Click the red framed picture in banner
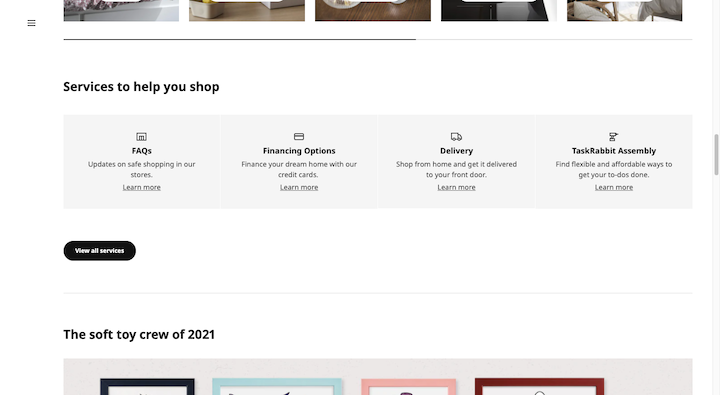This screenshot has height=395, width=720. coord(540,387)
